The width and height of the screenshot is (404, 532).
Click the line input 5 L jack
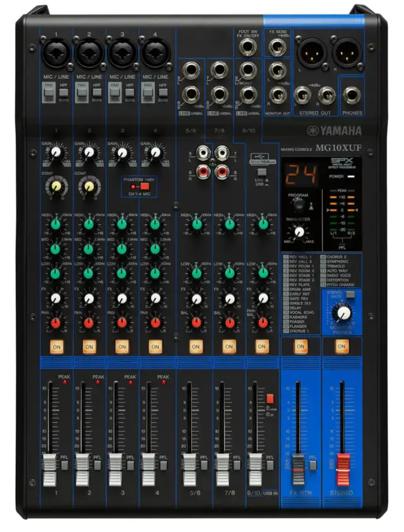pyautogui.click(x=191, y=71)
